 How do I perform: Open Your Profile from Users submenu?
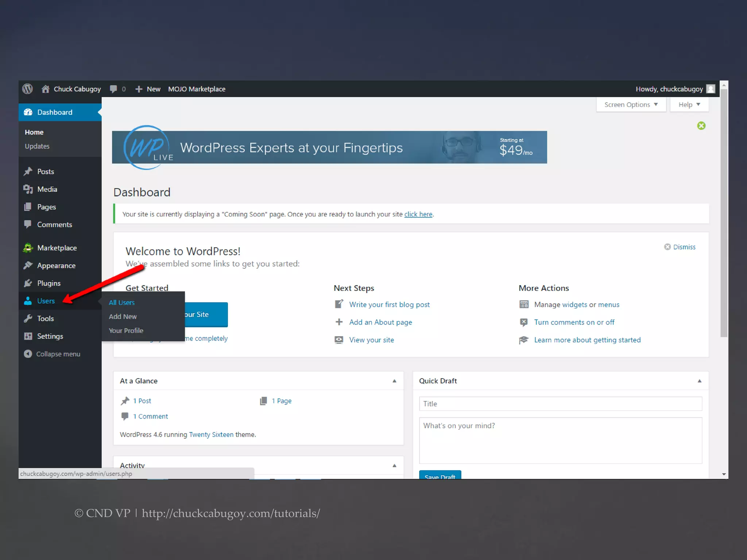(126, 330)
